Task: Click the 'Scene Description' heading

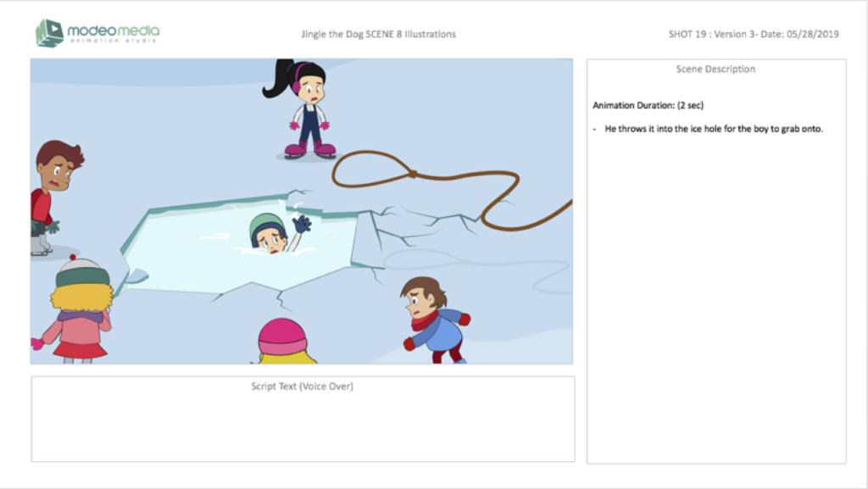Action: [x=715, y=69]
